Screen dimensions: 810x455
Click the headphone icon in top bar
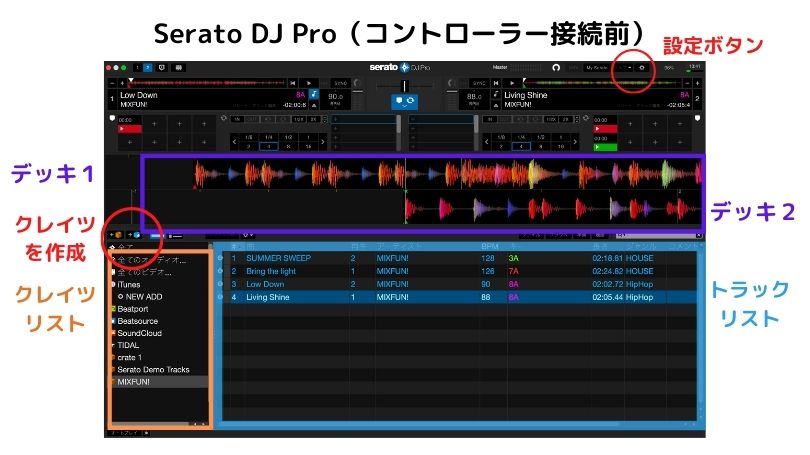(x=557, y=68)
